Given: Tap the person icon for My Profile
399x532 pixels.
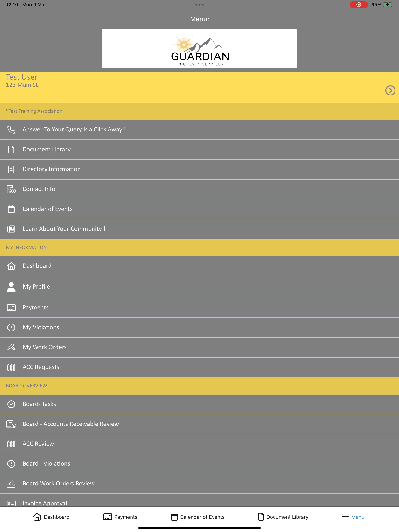Looking at the screenshot, I should click(x=11, y=287).
